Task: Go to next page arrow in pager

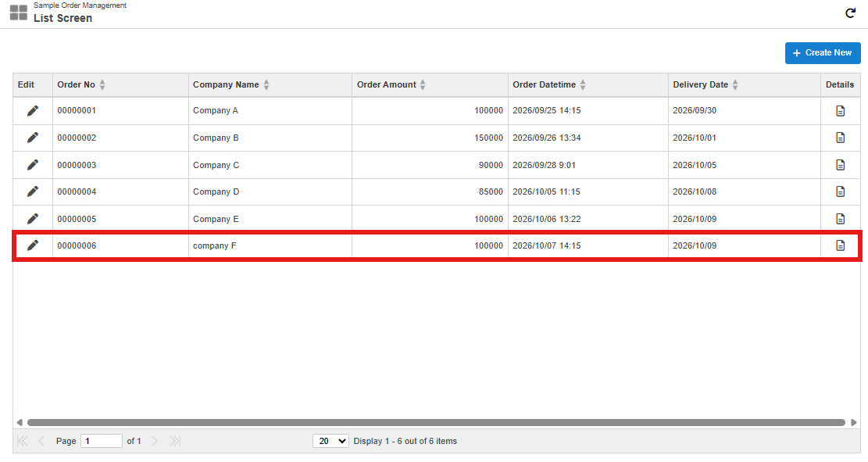Action: pos(155,441)
